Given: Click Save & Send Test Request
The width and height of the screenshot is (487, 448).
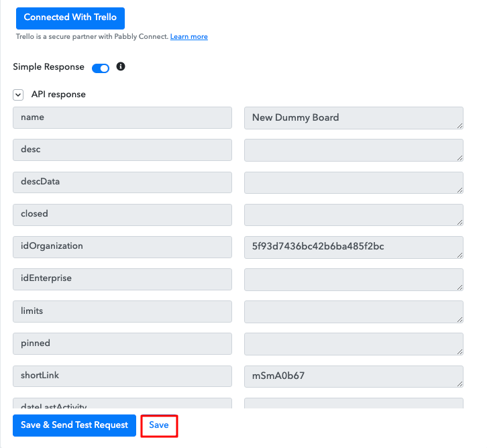Looking at the screenshot, I should point(74,425).
